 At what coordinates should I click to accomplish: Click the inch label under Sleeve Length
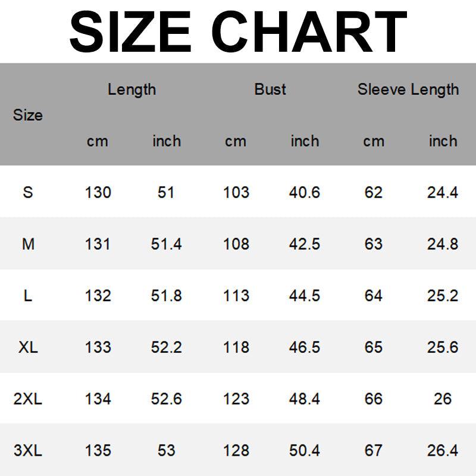pos(443,141)
